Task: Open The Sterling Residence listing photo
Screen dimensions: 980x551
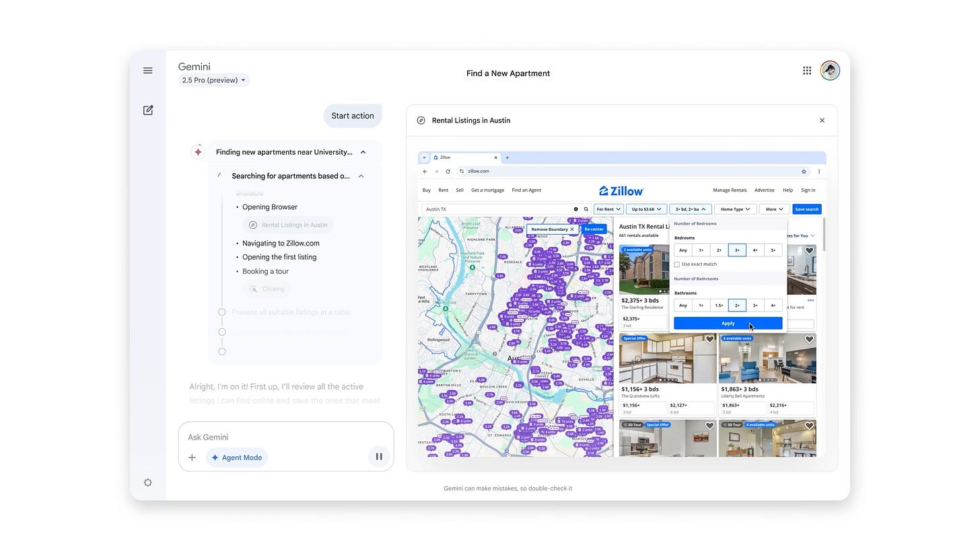Action: click(644, 270)
